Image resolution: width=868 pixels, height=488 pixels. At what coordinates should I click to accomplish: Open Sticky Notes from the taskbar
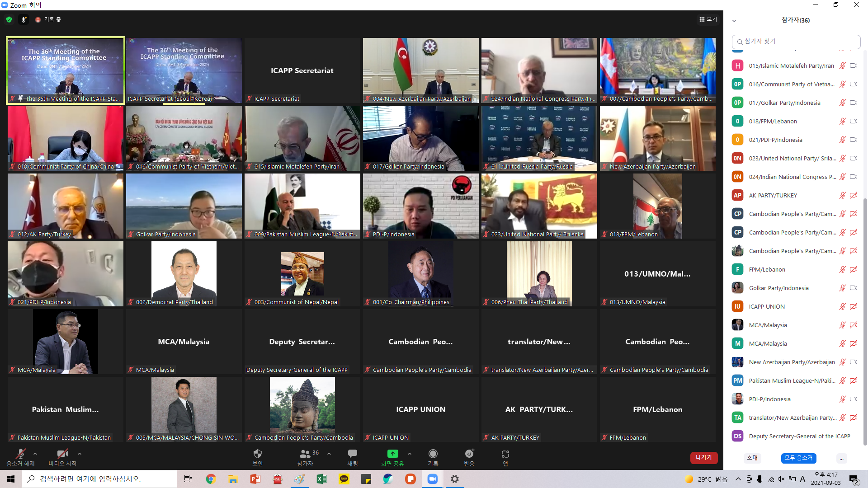(366, 479)
